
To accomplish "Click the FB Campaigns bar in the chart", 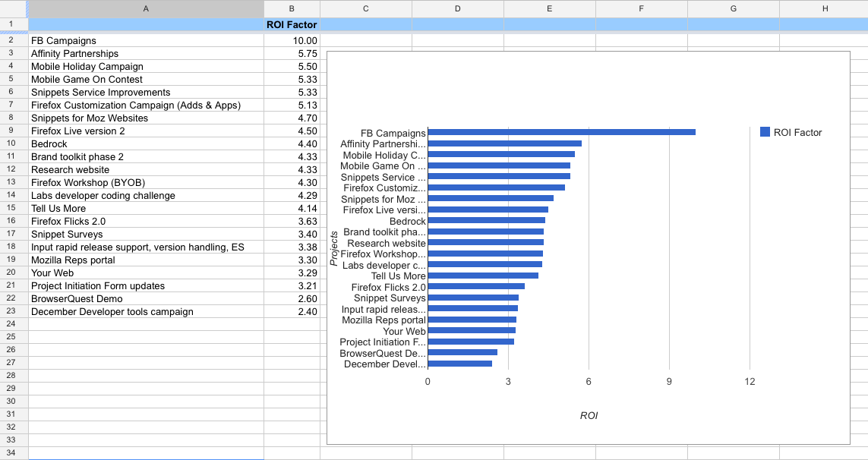I will pyautogui.click(x=561, y=132).
